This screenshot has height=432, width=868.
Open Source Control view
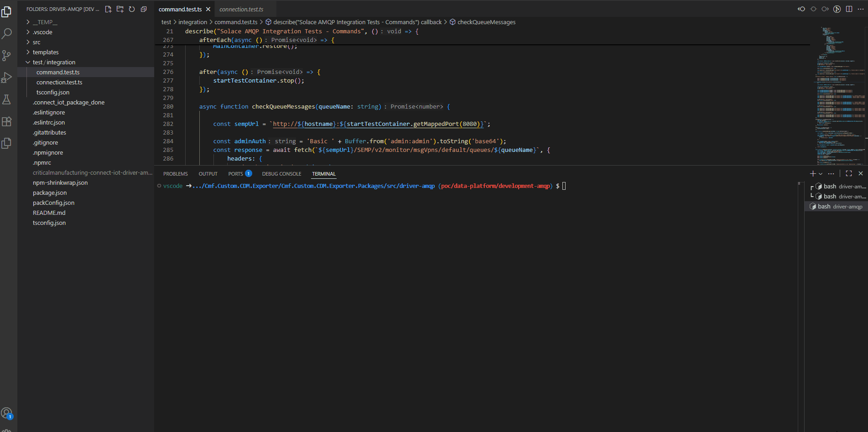point(7,56)
